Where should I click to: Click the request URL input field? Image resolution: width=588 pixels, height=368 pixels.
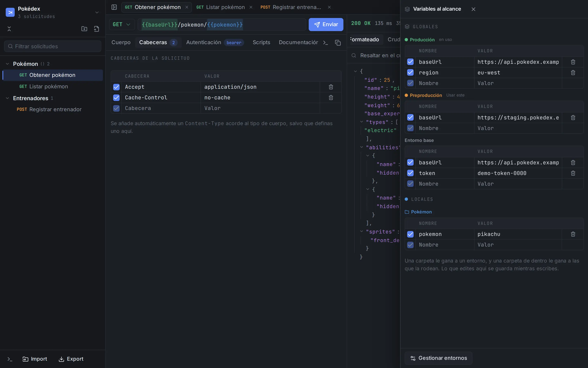(222, 25)
